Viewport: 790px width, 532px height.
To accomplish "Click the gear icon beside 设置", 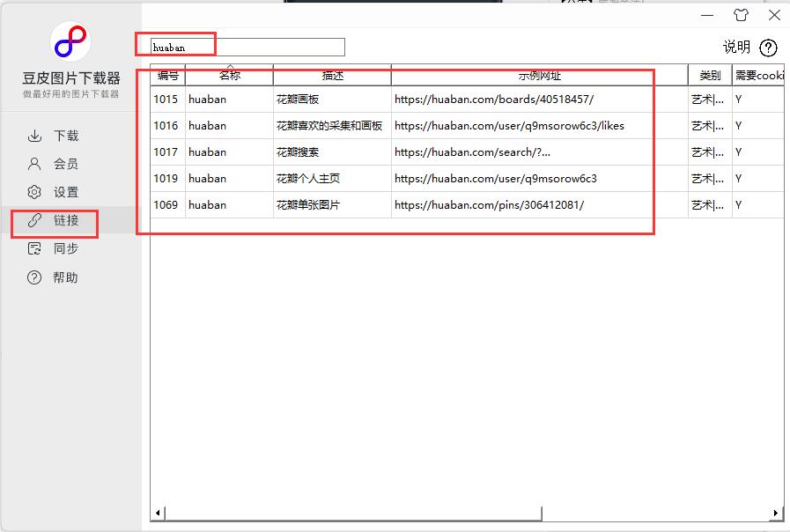I will pos(34,192).
